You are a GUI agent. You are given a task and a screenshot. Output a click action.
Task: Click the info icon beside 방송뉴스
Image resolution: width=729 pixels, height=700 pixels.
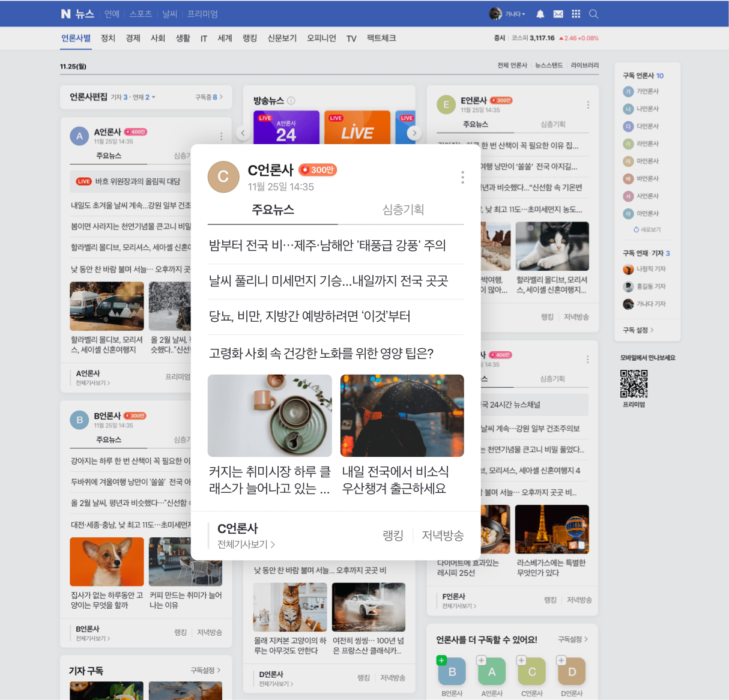pyautogui.click(x=291, y=101)
